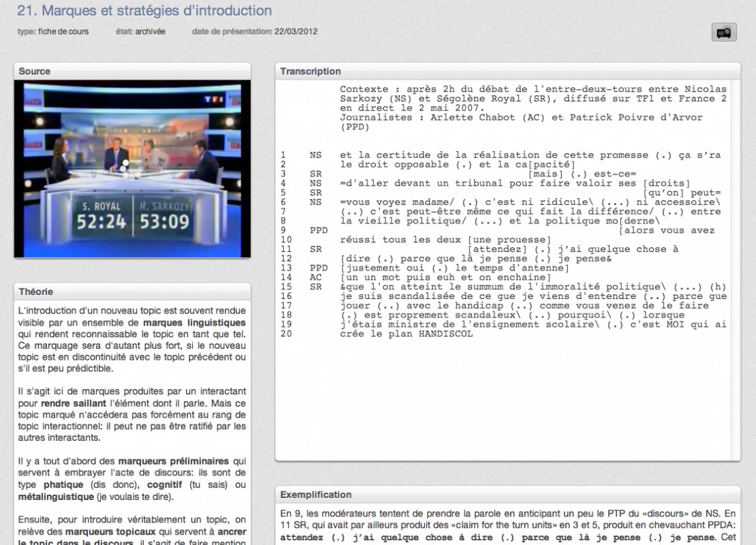The image size is (756, 545).
Task: Click the 'type: fiche de cours' label
Action: click(x=52, y=31)
